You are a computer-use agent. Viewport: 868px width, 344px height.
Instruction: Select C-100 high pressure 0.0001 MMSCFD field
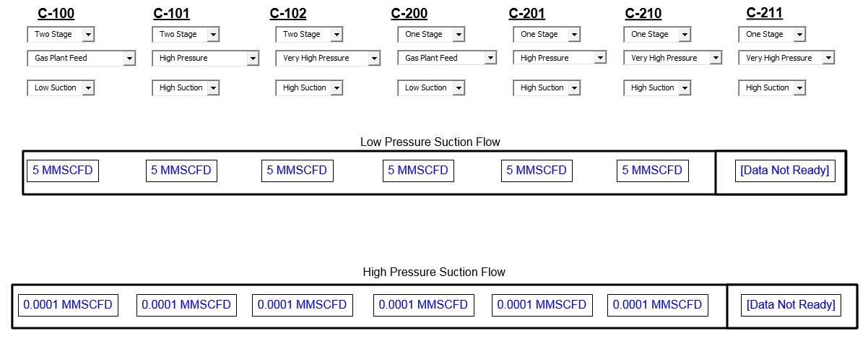tap(68, 305)
